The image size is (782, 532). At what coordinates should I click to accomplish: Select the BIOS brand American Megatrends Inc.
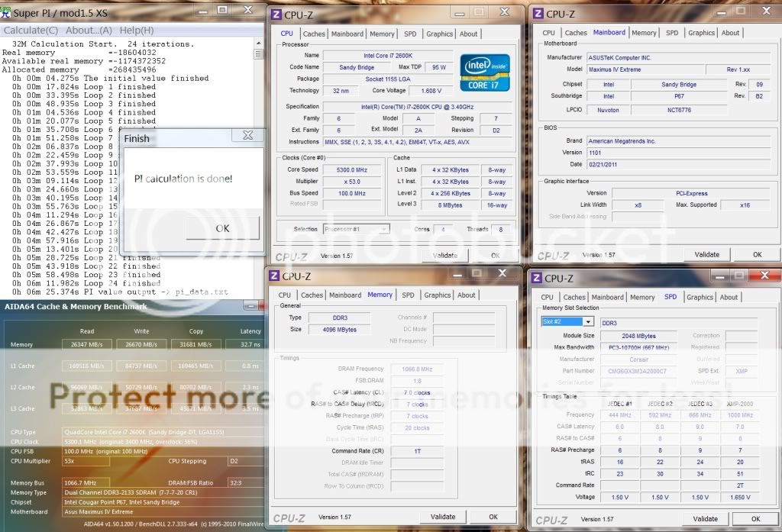coord(678,141)
